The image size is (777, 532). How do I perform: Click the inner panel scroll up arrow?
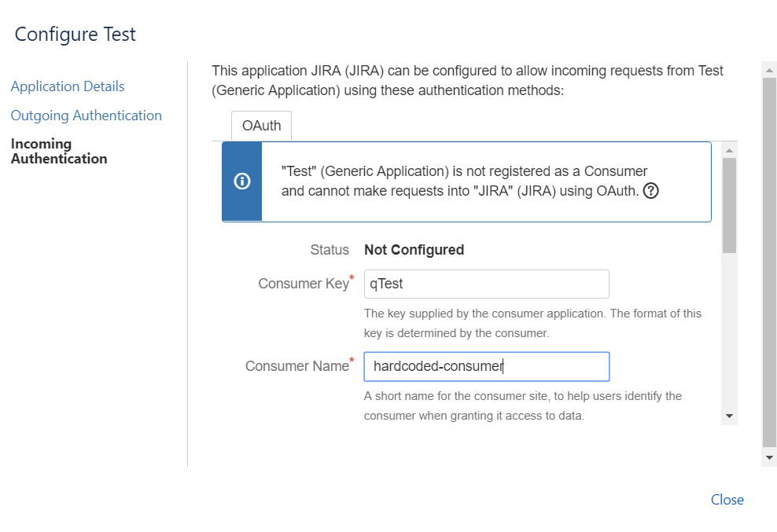click(x=729, y=149)
